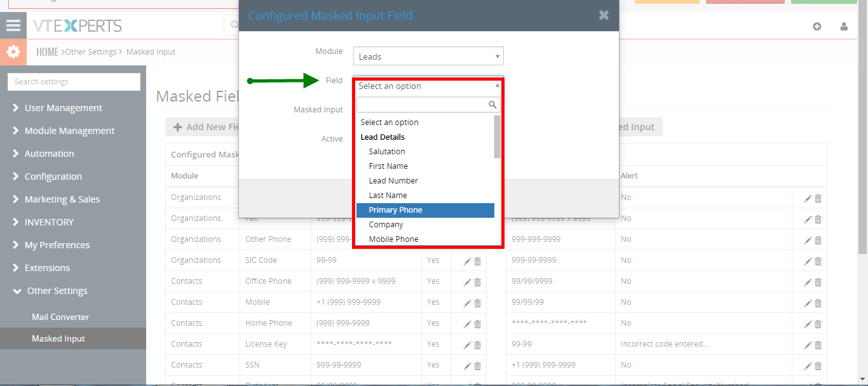This screenshot has width=868, height=386.
Task: Delete the License Key masked field row
Action: click(478, 345)
